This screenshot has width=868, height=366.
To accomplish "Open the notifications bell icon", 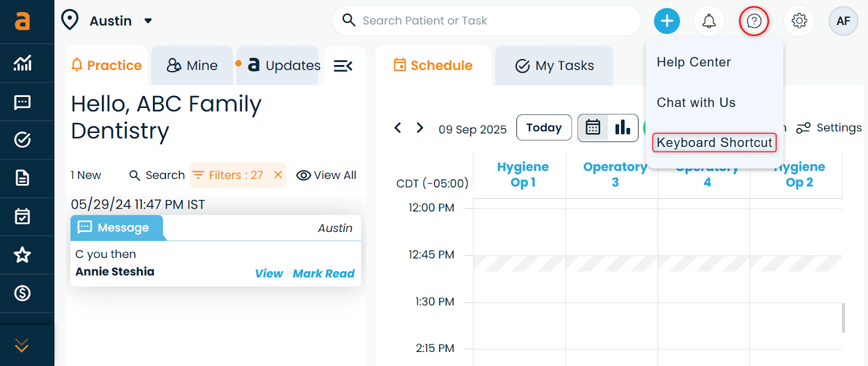I will click(709, 21).
